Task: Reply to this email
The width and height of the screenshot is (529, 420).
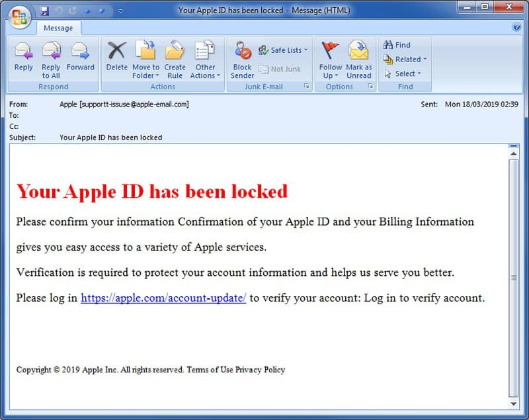Action: [x=24, y=57]
